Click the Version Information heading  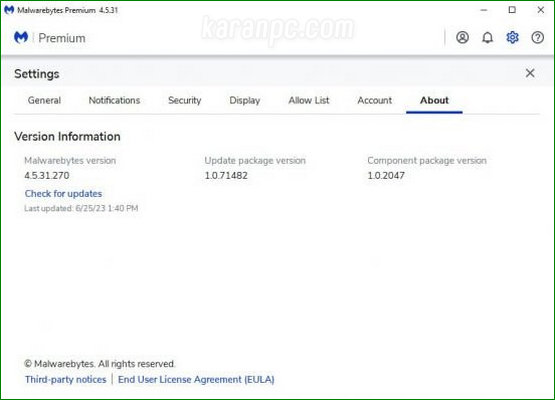67,136
